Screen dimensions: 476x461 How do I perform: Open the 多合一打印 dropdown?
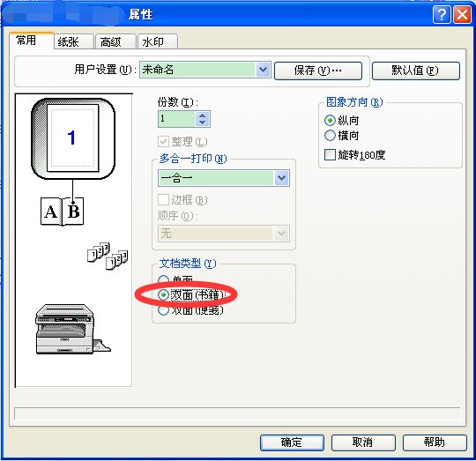[x=224, y=178]
